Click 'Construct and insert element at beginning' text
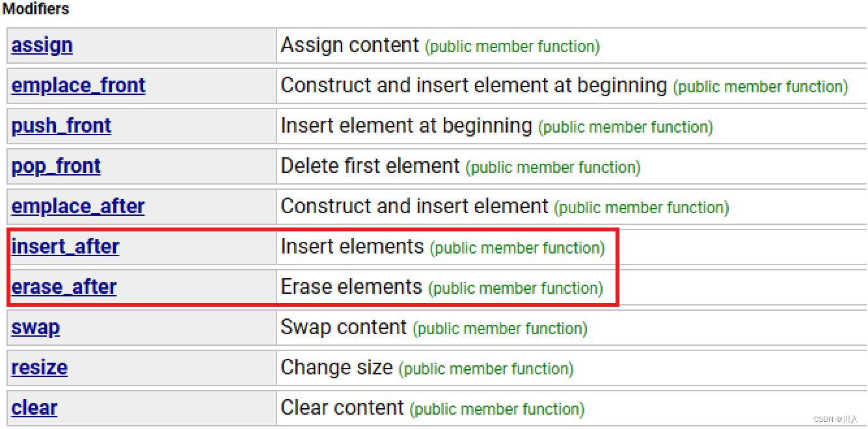The image size is (868, 429). pos(474,86)
